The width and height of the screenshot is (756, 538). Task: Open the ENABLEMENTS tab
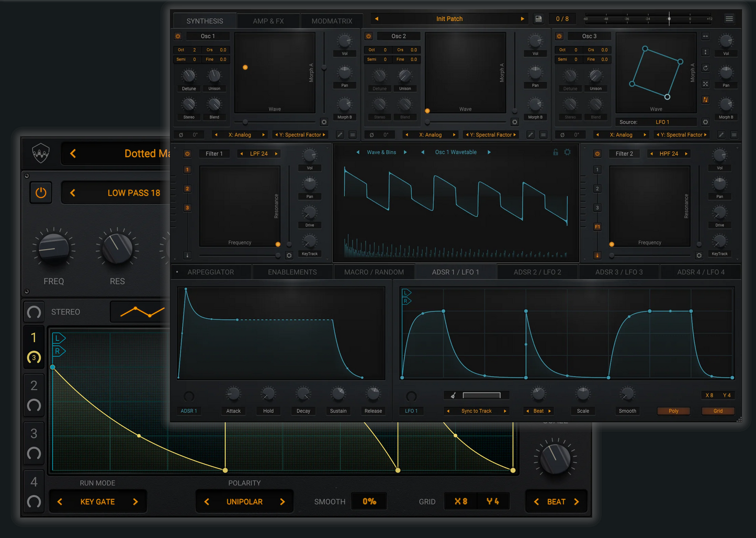[x=292, y=272]
